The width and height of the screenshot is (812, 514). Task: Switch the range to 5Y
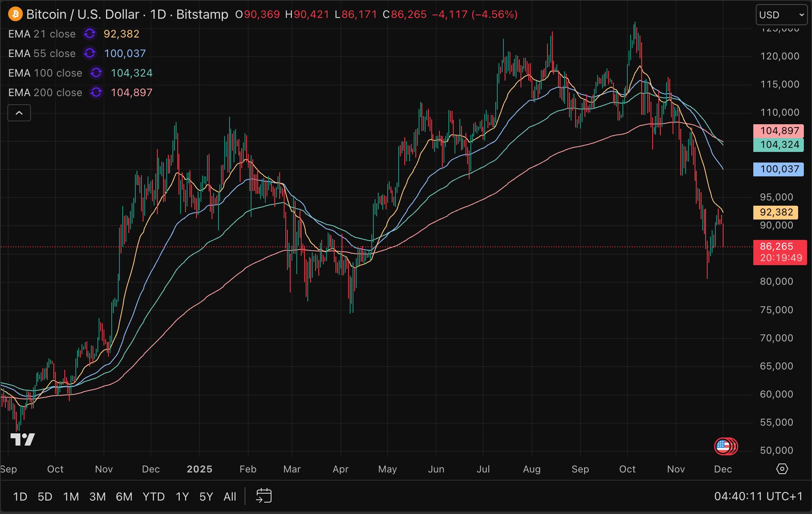pyautogui.click(x=206, y=496)
